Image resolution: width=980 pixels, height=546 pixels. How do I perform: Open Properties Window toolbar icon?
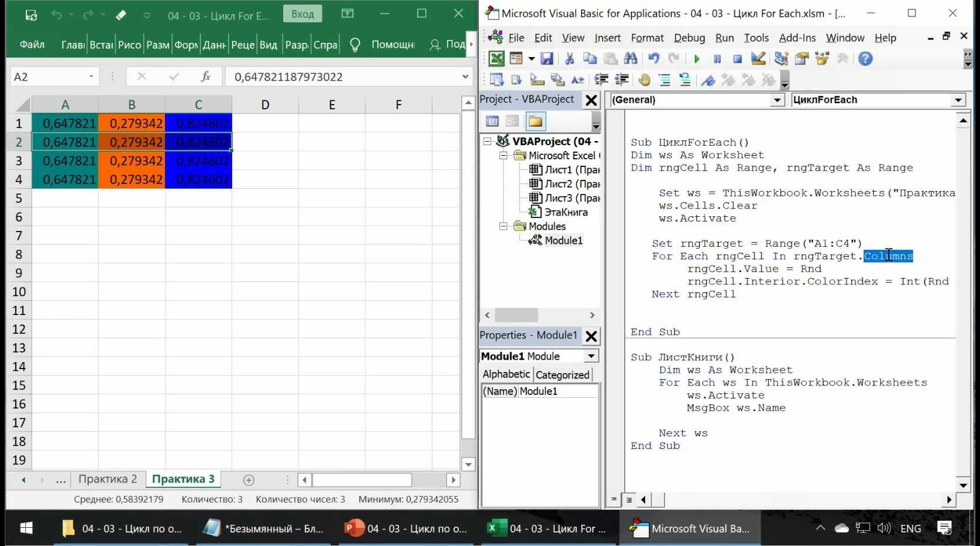pyautogui.click(x=801, y=59)
